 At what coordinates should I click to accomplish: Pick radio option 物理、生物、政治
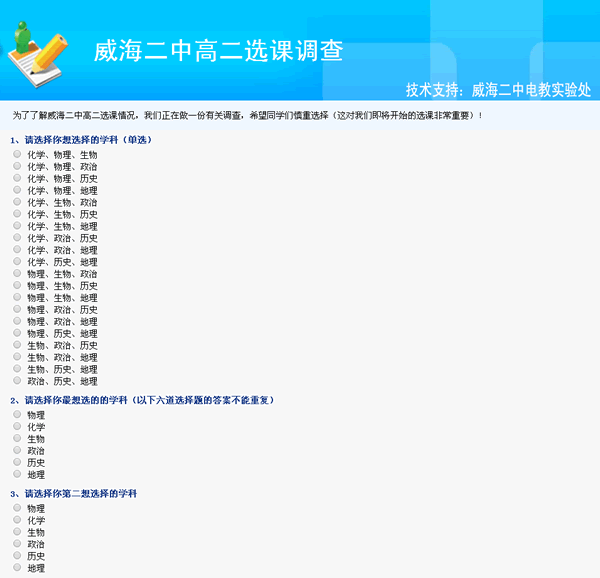pos(17,273)
